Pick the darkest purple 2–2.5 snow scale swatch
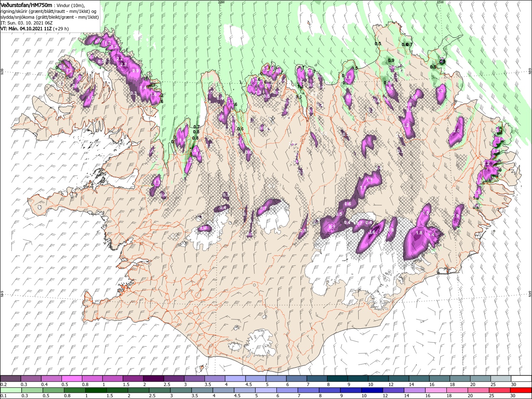 coord(153,378)
